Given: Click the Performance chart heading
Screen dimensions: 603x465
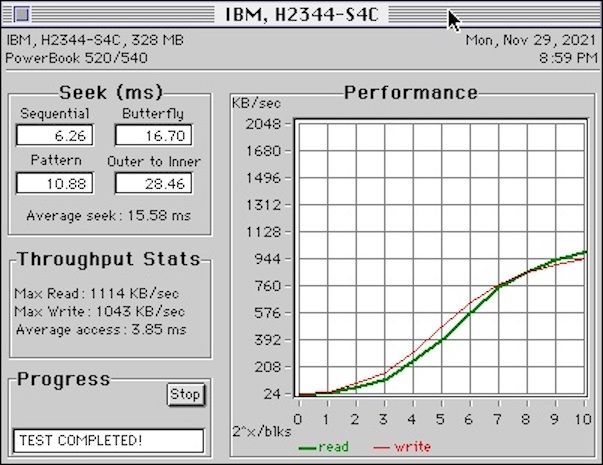Looking at the screenshot, I should tap(411, 93).
